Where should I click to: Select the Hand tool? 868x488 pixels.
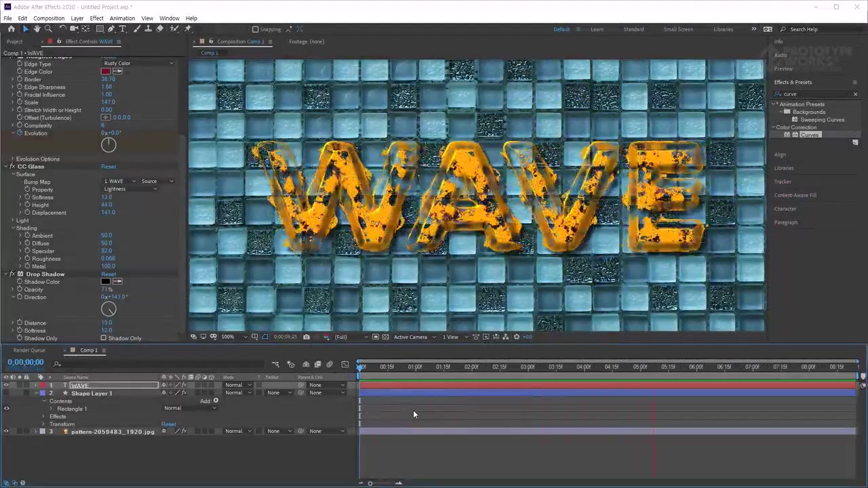[37, 29]
